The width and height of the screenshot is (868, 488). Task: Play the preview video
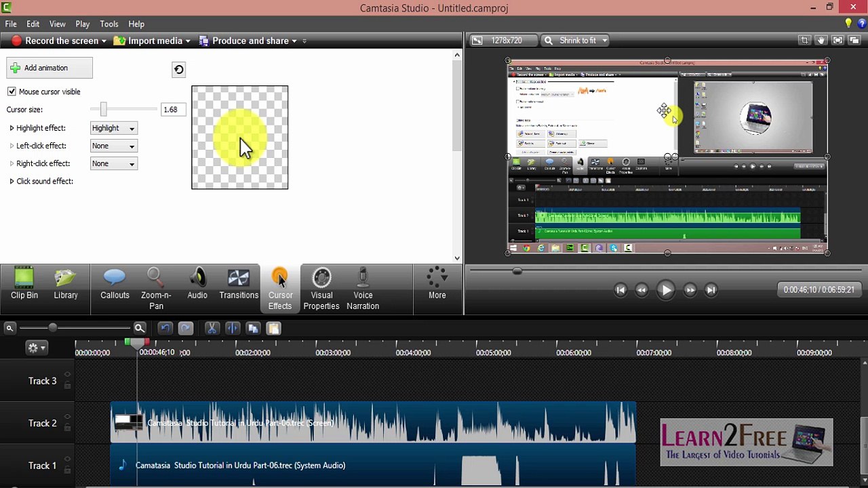(x=666, y=290)
